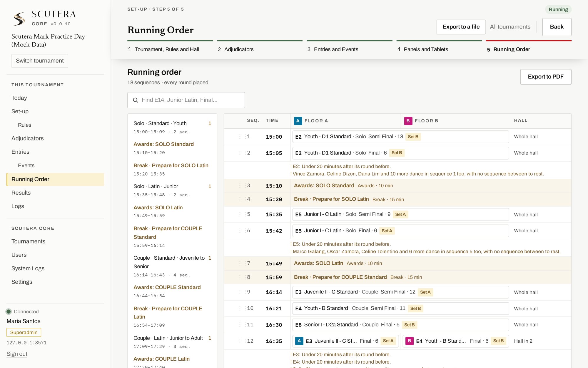Click E2 Solo Semi Final entry at 15:00
Screen dimensions: 588x368
400,137
